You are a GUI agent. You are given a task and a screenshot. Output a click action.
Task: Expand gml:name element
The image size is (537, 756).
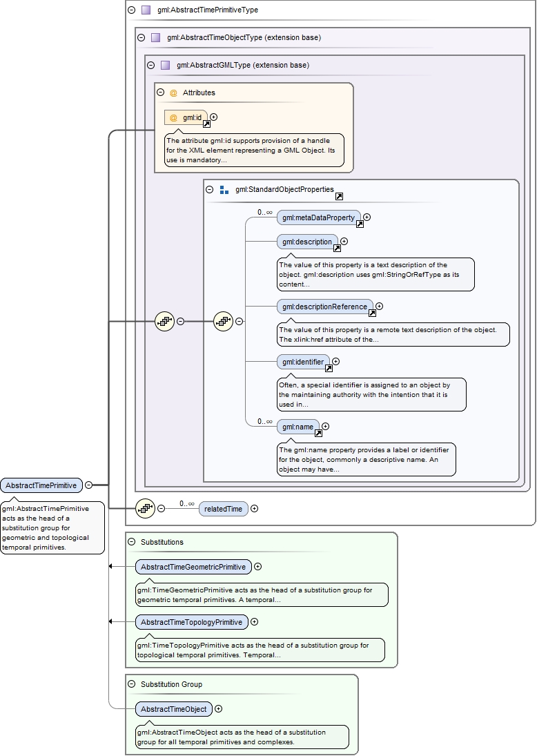click(325, 426)
